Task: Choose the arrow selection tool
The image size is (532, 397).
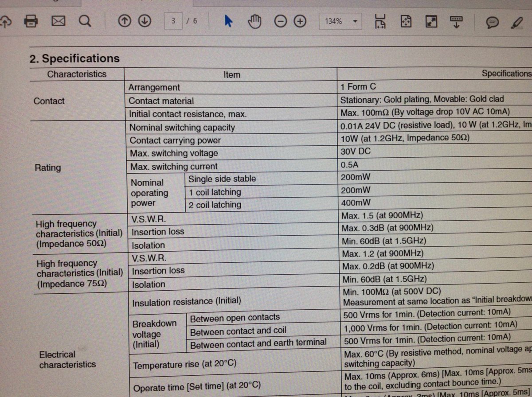Action: click(228, 21)
